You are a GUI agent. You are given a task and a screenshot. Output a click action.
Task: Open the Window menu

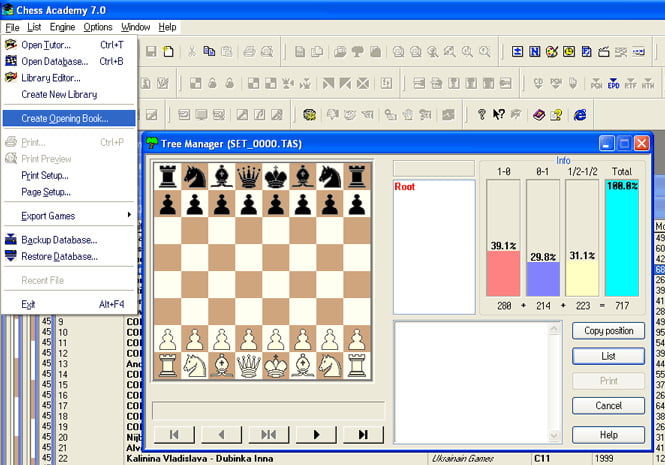pyautogui.click(x=136, y=27)
